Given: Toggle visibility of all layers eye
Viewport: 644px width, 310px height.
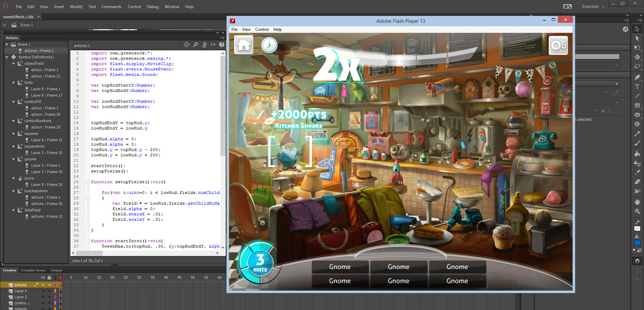Looking at the screenshot, I should [43, 278].
